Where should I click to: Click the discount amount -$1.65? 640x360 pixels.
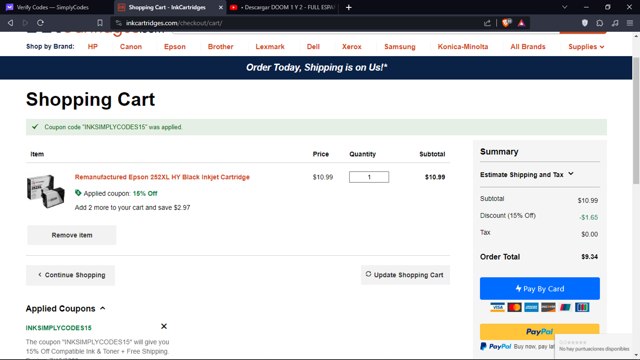(x=589, y=217)
